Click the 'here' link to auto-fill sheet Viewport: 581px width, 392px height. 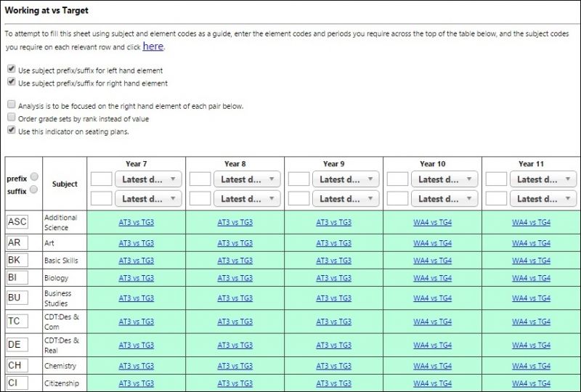tap(153, 46)
